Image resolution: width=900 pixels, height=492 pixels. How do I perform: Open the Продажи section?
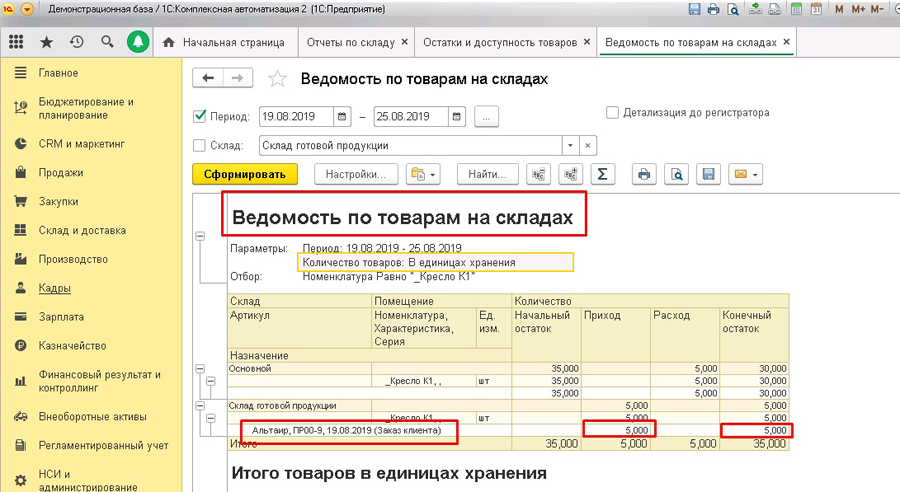[x=60, y=173]
